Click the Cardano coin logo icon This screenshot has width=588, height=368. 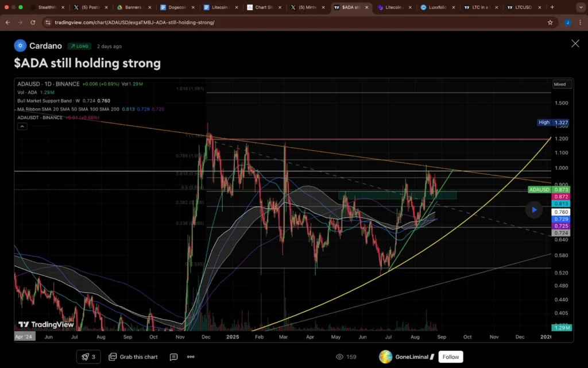(20, 46)
